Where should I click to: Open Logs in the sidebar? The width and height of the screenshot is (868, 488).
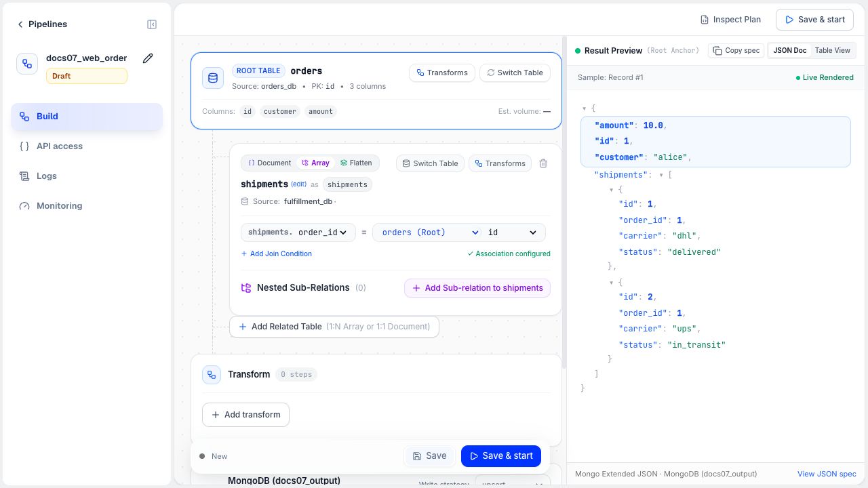pos(87,176)
